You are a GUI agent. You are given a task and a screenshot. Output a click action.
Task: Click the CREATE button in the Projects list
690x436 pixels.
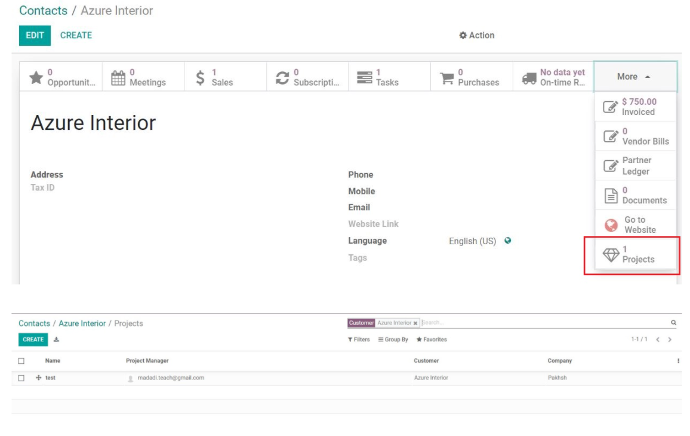(x=33, y=339)
